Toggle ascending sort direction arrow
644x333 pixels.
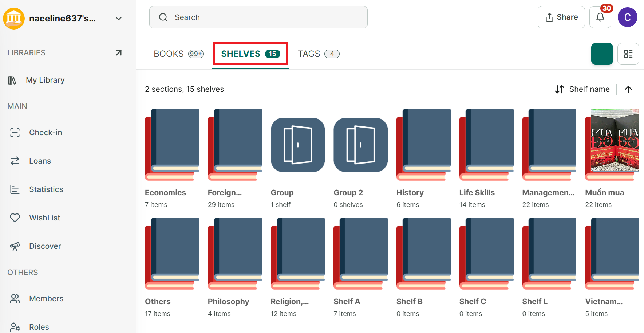coord(628,89)
